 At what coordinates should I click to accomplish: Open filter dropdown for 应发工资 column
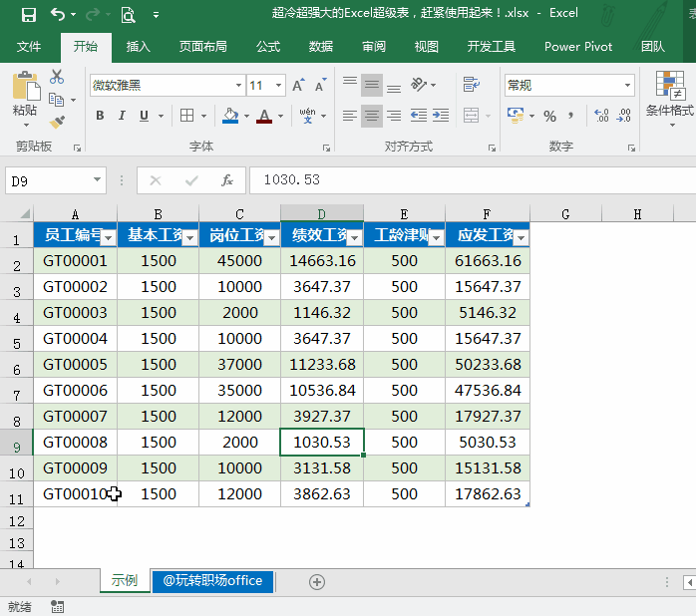coord(522,238)
